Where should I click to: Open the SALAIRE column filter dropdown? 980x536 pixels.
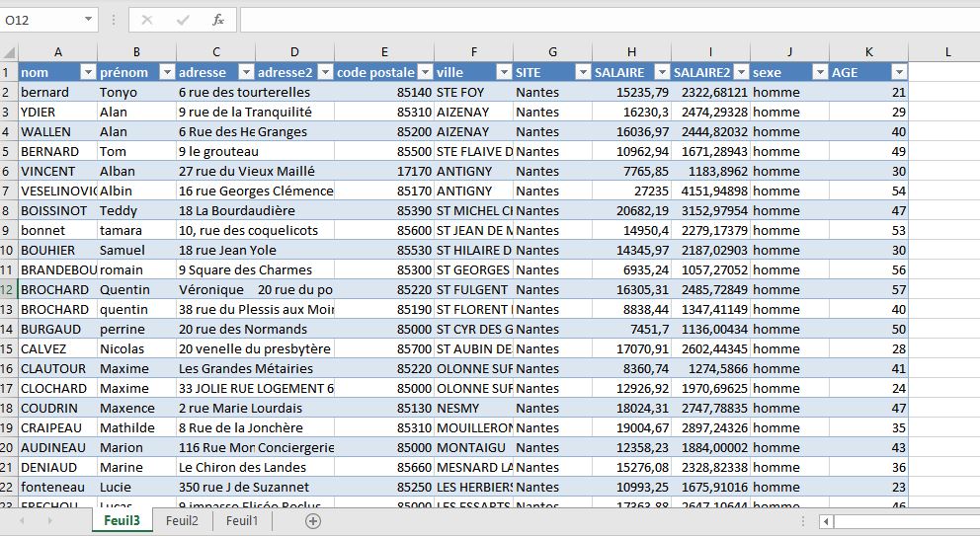[x=661, y=72]
